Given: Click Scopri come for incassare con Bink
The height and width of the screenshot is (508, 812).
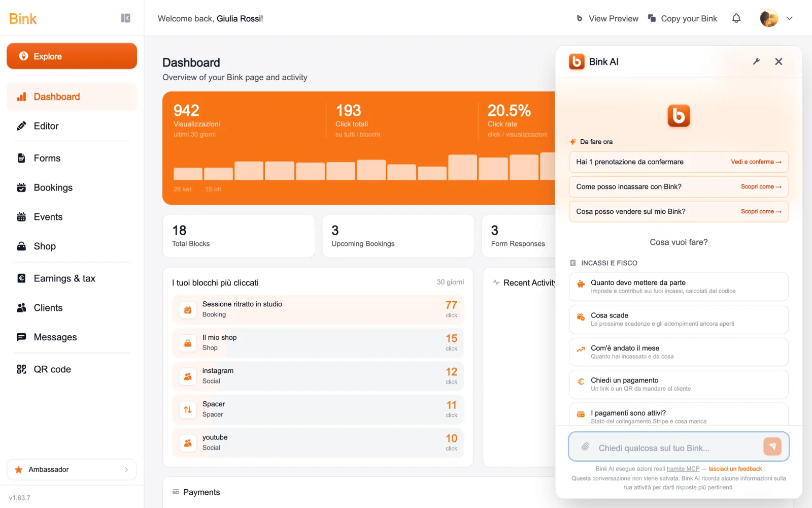Looking at the screenshot, I should (761, 187).
